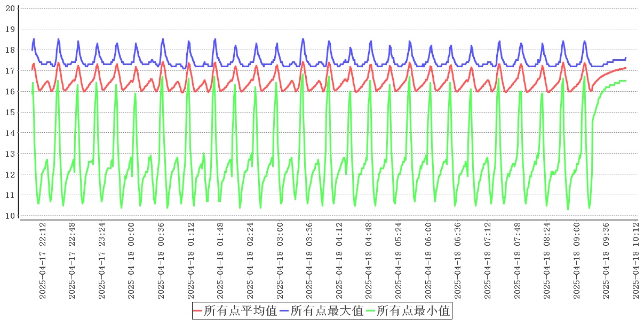Viewport: 644px width, 320px height.
Task: Click the right end of the green minimum line
Action: 625,81
